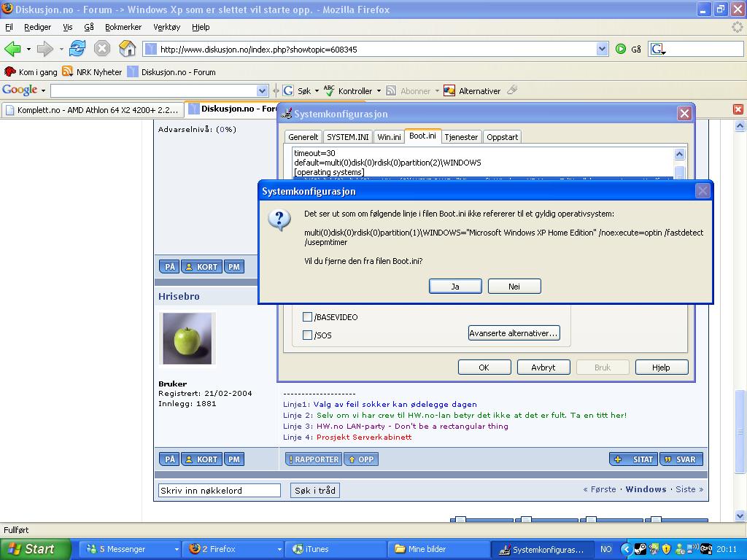Image resolution: width=747 pixels, height=560 pixels.
Task: Click the Windows Start button
Action: click(35, 549)
